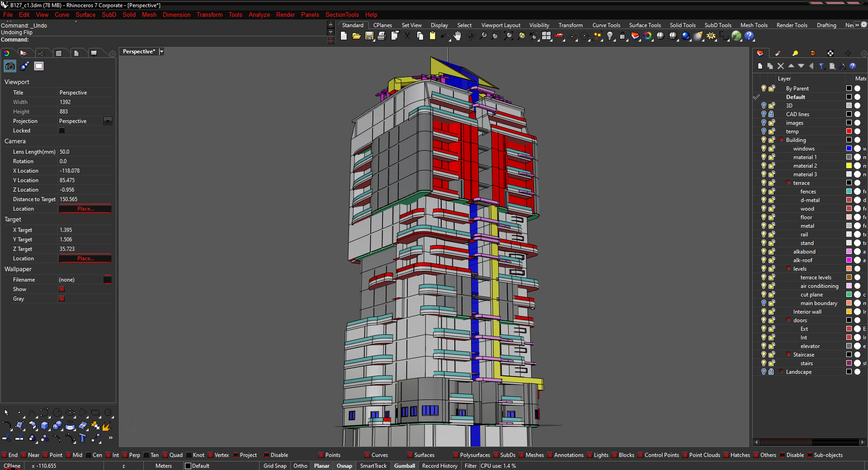Open the Materials panel via the tube icon
The image size is (868, 470).
pos(778,53)
